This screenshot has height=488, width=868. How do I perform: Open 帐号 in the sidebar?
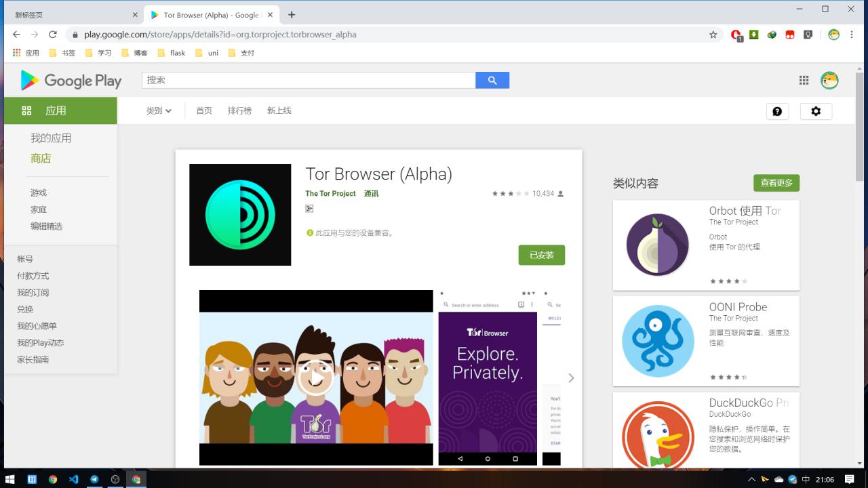click(x=25, y=259)
